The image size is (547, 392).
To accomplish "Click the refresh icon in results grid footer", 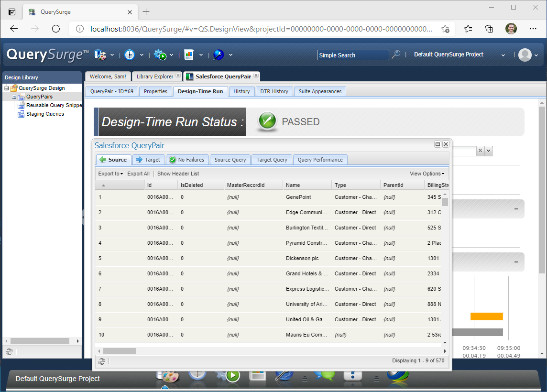I will click(x=102, y=361).
